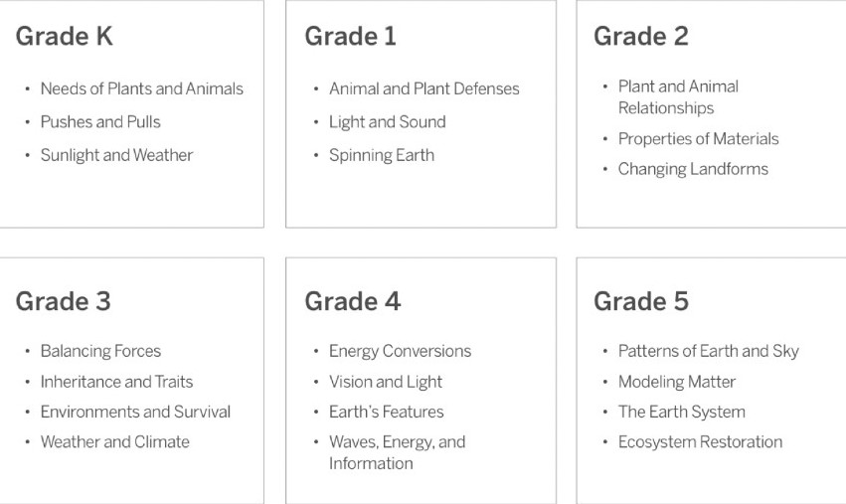This screenshot has height=504, width=846.
Task: Select the Spinning Earth unit
Action: pyautogui.click(x=382, y=155)
